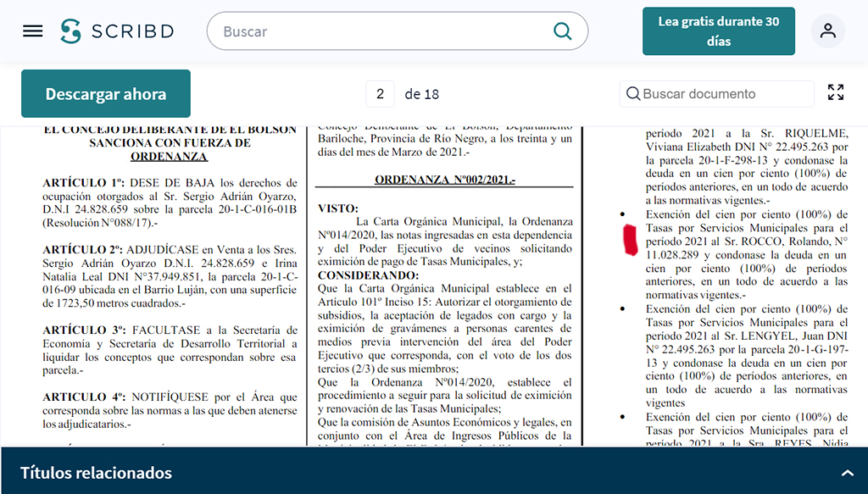Focus the Buscar documento input
This screenshot has height=494, width=868.
pyautogui.click(x=717, y=93)
